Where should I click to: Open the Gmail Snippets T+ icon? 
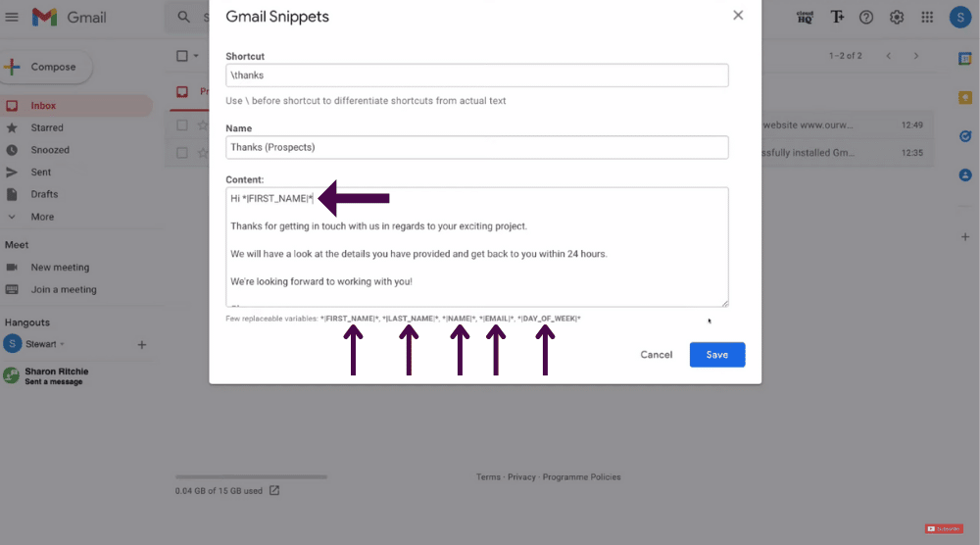pyautogui.click(x=837, y=17)
